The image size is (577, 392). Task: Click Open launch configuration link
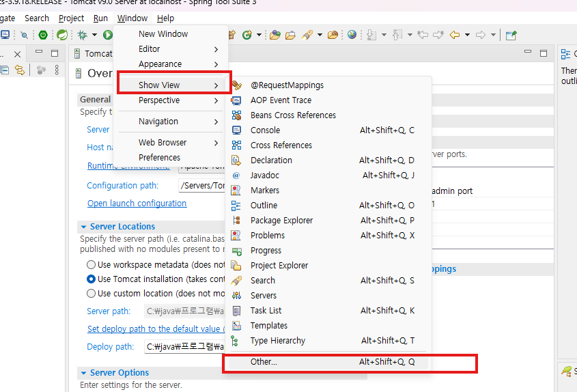click(x=137, y=204)
